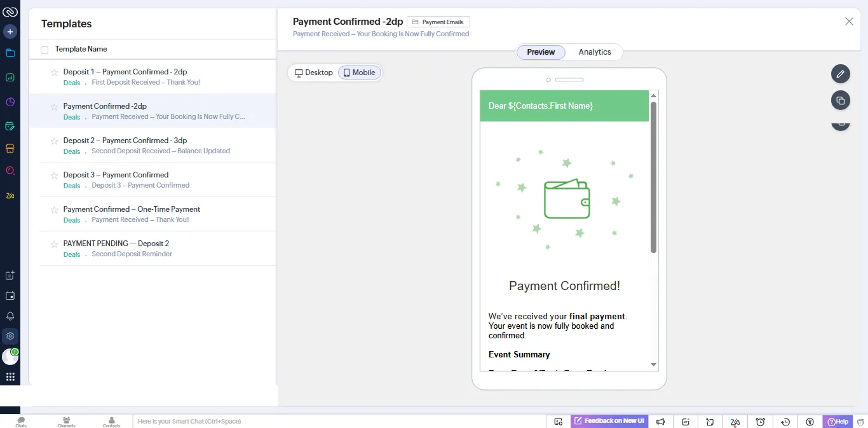The height and width of the screenshot is (428, 868).
Task: Click the 'First Deposit Received – Thank You!' subject
Action: click(x=146, y=83)
